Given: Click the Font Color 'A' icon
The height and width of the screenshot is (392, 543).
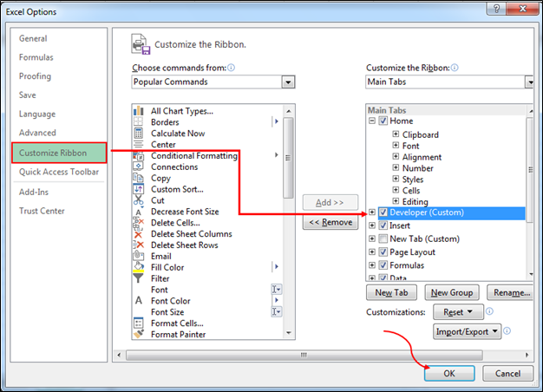Looking at the screenshot, I should click(x=138, y=300).
